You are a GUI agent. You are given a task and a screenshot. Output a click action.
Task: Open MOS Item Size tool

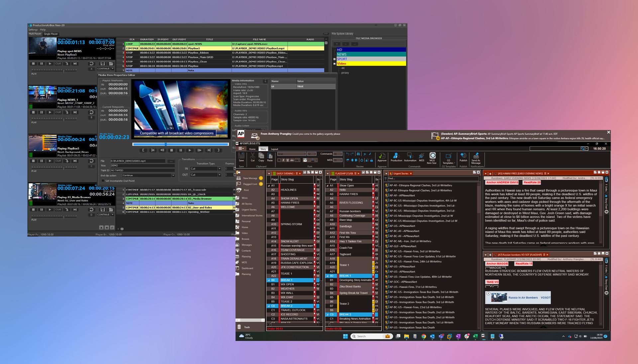point(432,156)
